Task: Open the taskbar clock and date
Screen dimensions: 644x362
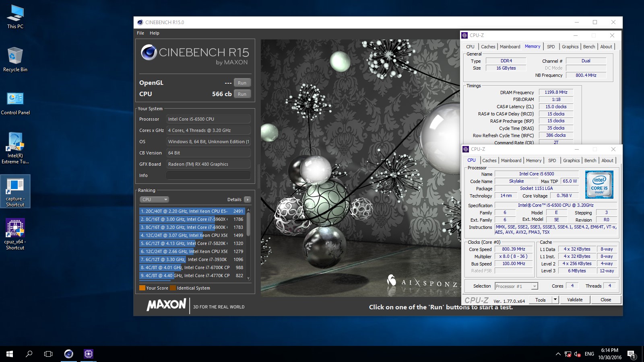Action: 609,354
